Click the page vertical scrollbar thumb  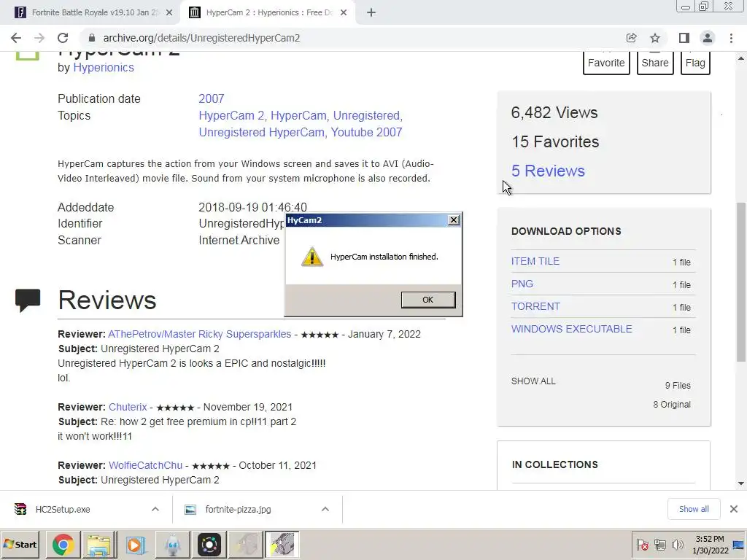tap(741, 282)
